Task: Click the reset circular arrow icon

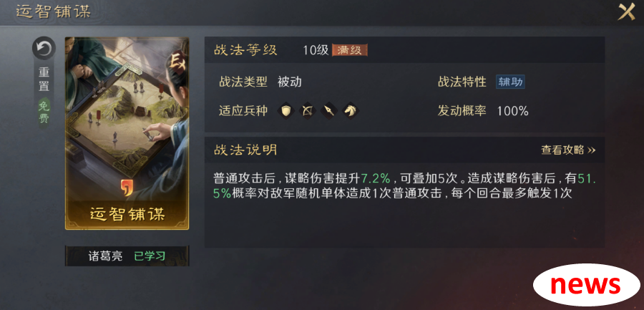Action: 44,49
